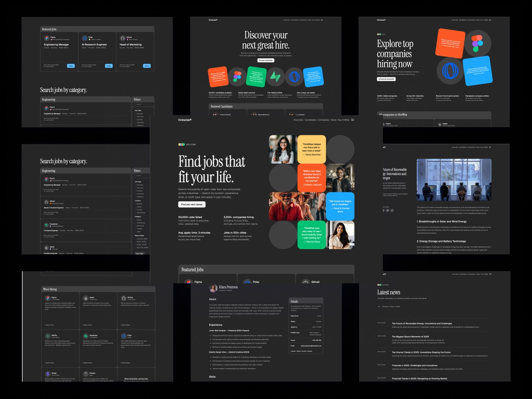Screen dimensions: 532x399
Task: Tick the Hybrid location filter checkbox
Action: [x=136, y=207]
